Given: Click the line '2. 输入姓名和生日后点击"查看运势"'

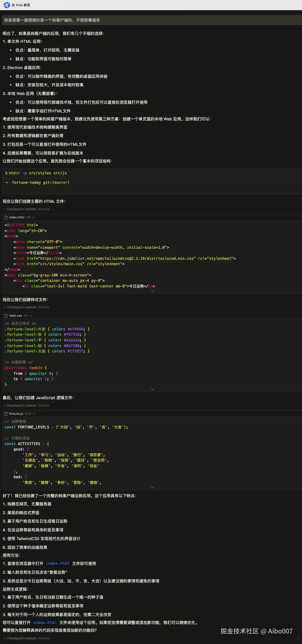Looking at the screenshot, I should click(35, 572).
